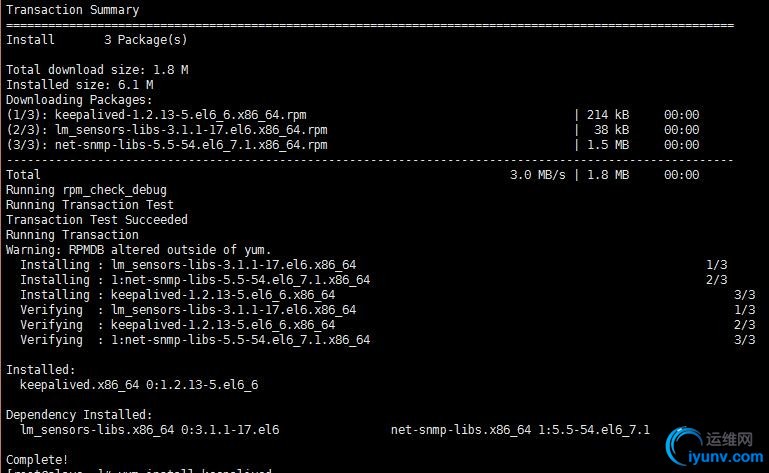The image size is (769, 473).
Task: Click the iyunv.com watermark URL text
Action: 727,456
